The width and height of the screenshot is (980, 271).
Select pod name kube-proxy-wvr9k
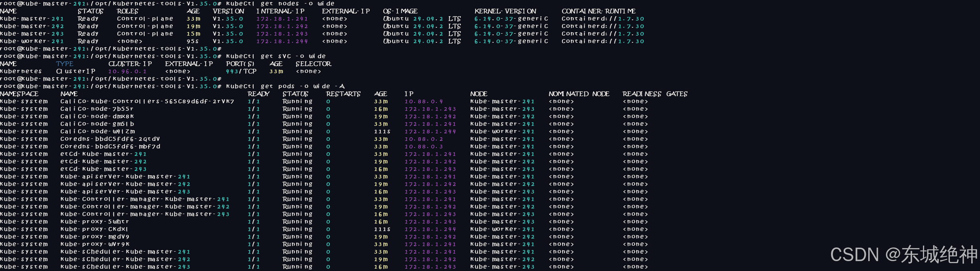(95, 244)
